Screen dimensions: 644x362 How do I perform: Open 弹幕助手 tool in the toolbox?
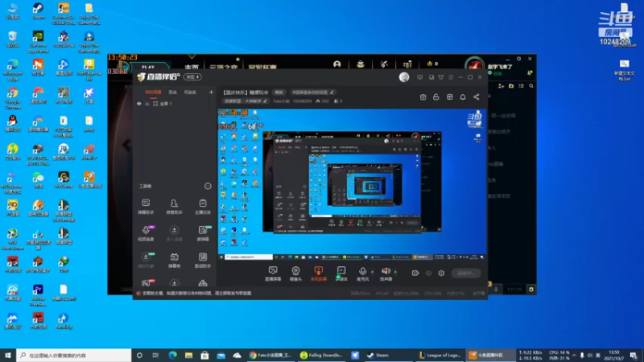pyautogui.click(x=146, y=207)
